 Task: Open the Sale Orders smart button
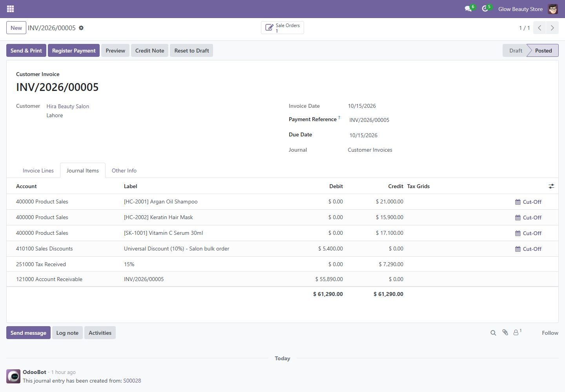pos(282,28)
